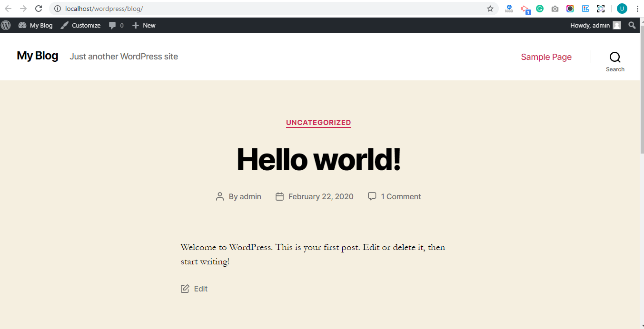Image resolution: width=644 pixels, height=329 pixels.
Task: Bookmark this page with the star icon
Action: coord(490,9)
